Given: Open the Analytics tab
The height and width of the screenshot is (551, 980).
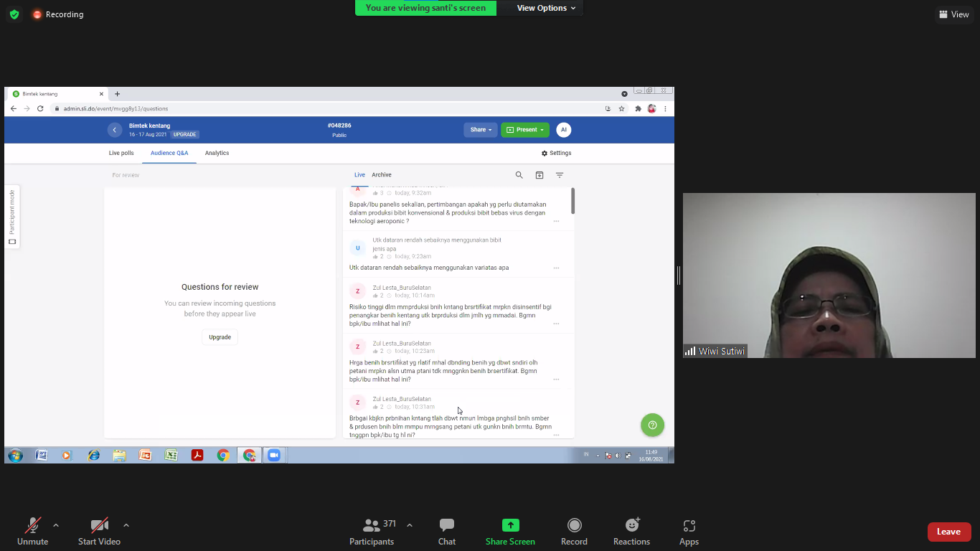Looking at the screenshot, I should tap(217, 153).
